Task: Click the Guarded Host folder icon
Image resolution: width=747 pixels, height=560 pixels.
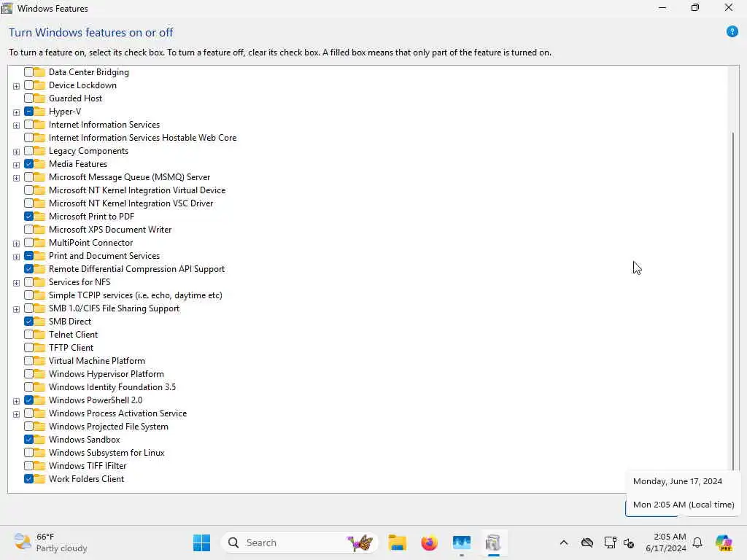Action: click(x=39, y=98)
